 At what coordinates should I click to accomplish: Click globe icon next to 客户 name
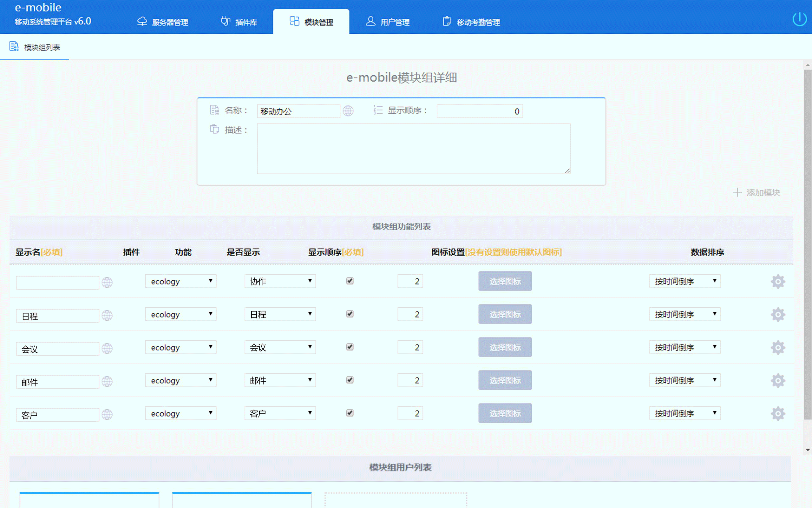pos(107,414)
